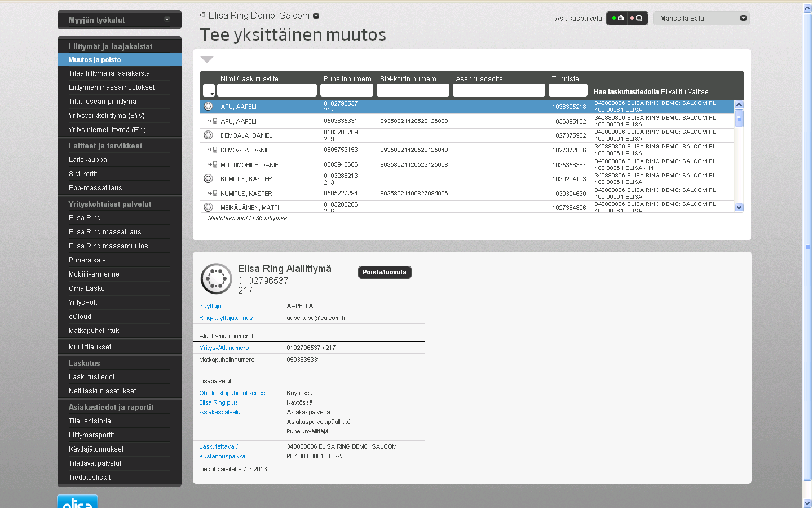
Task: Open YritysPotti in the sidebar
Action: pos(83,303)
